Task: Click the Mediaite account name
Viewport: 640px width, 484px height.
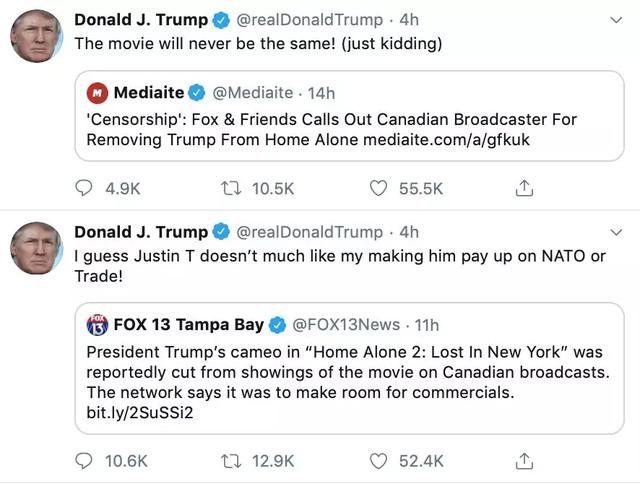Action: tap(149, 93)
